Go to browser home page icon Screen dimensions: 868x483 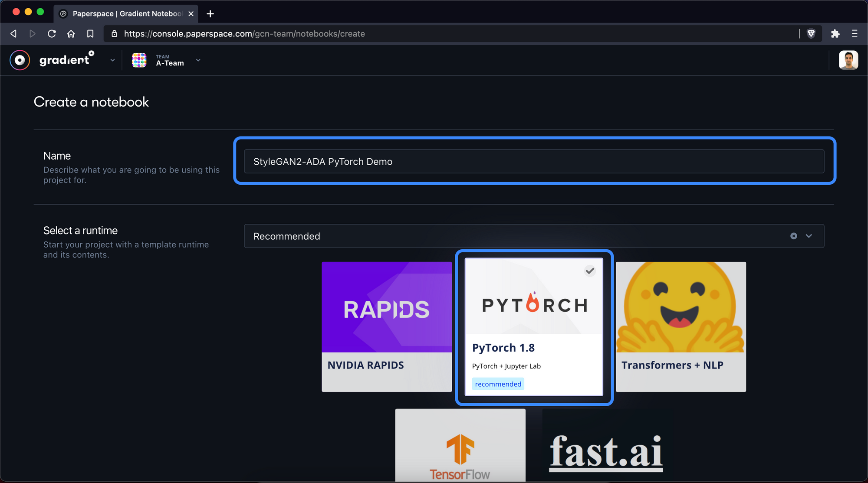[x=71, y=34]
